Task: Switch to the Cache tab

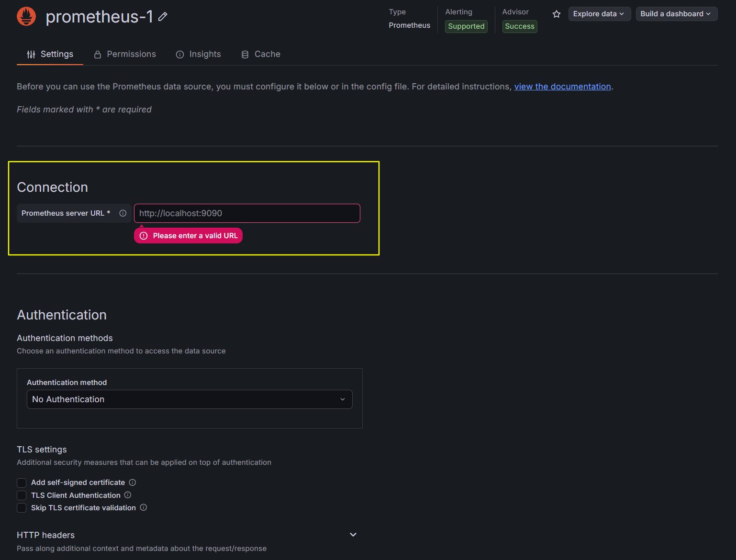Action: pyautogui.click(x=261, y=54)
